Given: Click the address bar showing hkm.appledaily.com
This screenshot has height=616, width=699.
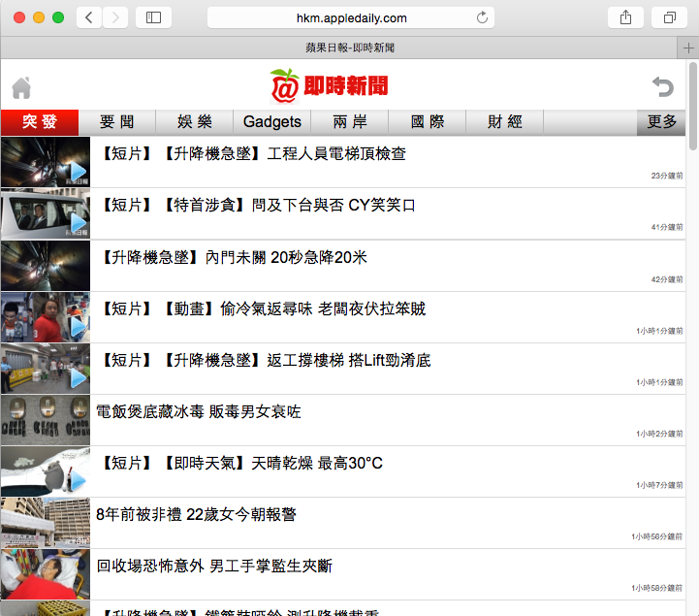Looking at the screenshot, I should [x=351, y=17].
